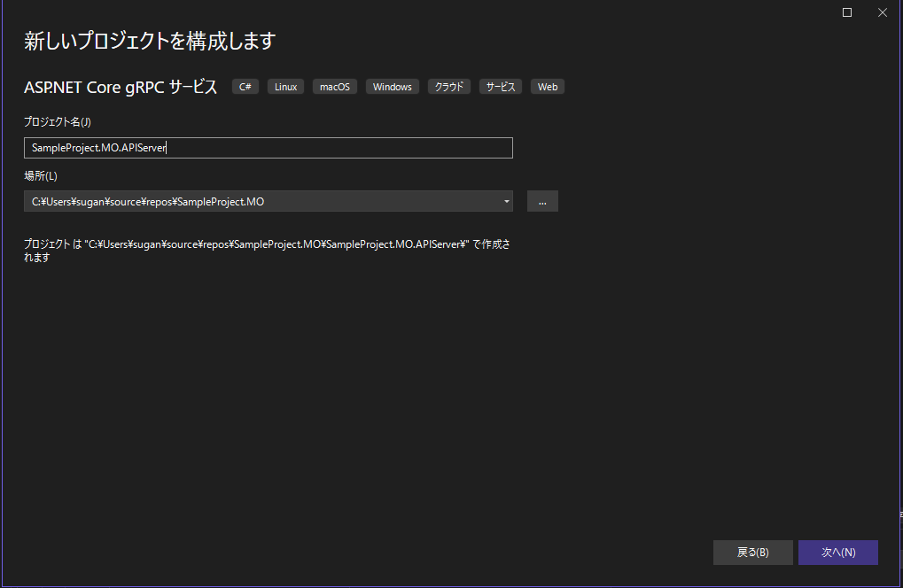
Task: Click the Linux platform tag
Action: tap(285, 86)
